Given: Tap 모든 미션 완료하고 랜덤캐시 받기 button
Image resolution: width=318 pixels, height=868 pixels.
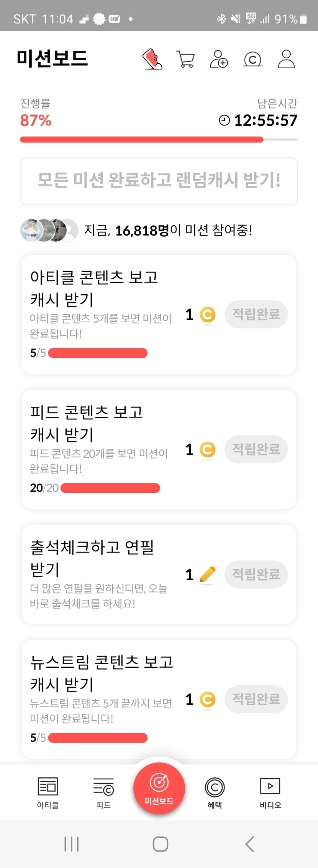Looking at the screenshot, I should pyautogui.click(x=159, y=181).
